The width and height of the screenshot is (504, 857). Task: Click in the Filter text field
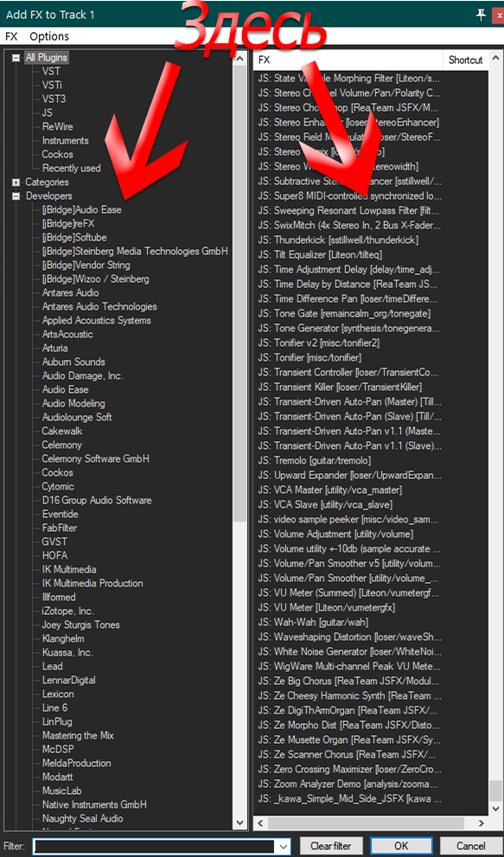click(x=154, y=846)
